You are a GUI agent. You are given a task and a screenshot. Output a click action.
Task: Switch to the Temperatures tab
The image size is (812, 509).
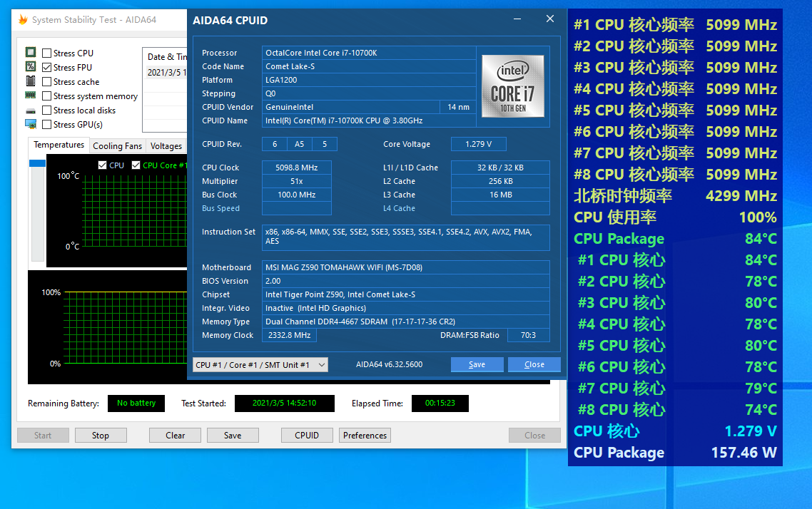tap(59, 145)
